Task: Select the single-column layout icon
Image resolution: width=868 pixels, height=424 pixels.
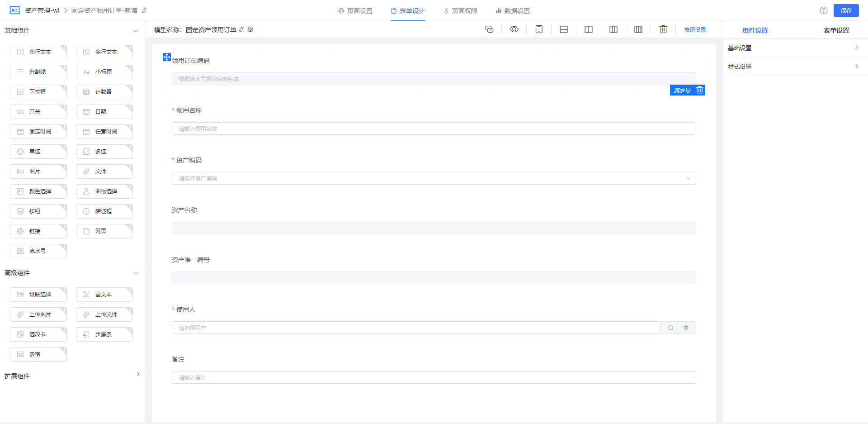Action: [564, 29]
